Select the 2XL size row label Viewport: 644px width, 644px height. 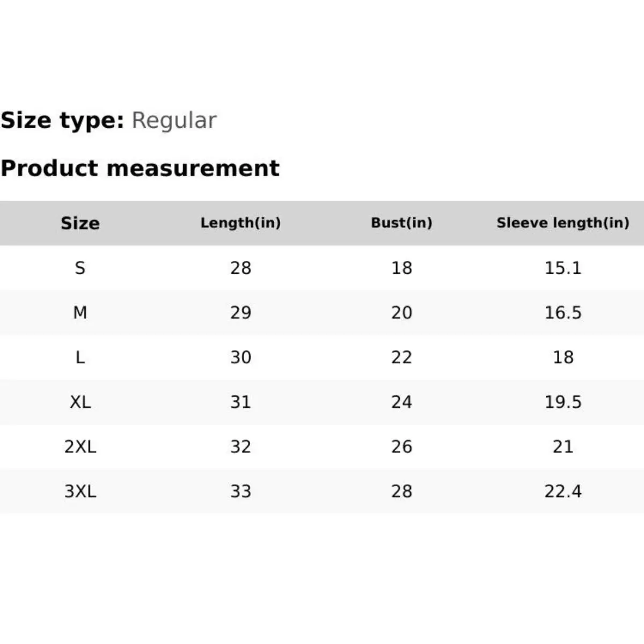click(x=80, y=447)
